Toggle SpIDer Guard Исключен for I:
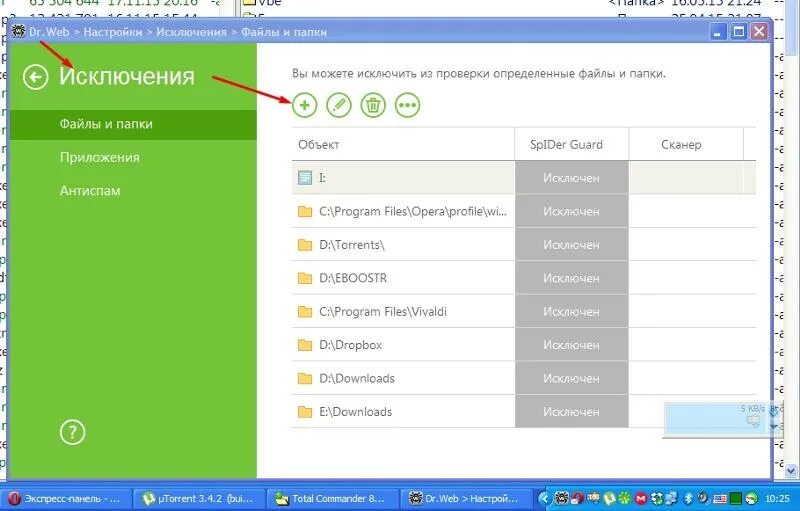 tap(571, 178)
